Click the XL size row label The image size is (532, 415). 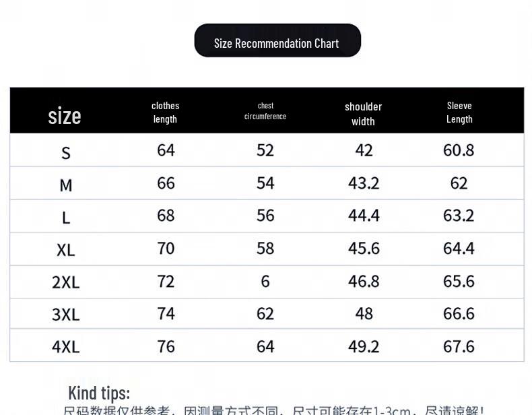click(x=66, y=250)
